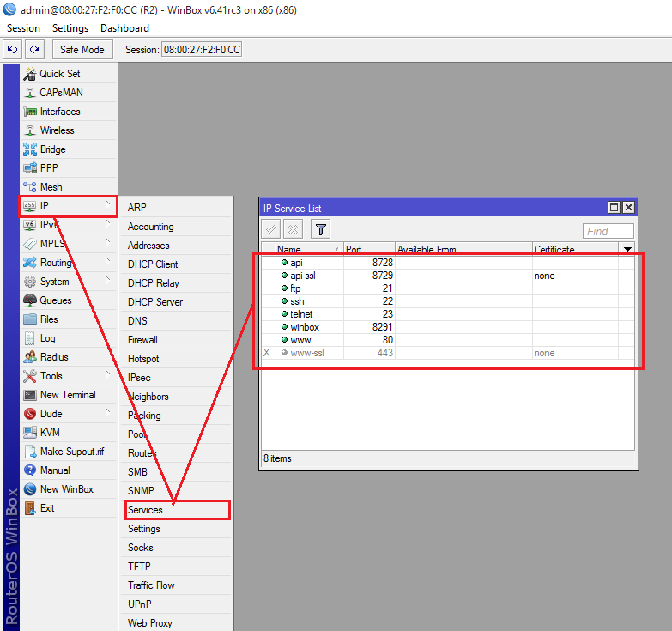Open the Queues sidebar entry

(x=69, y=300)
